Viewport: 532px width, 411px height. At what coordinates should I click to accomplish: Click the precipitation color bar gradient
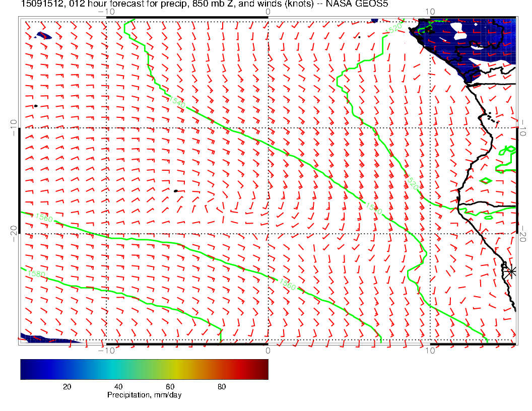pyautogui.click(x=144, y=369)
